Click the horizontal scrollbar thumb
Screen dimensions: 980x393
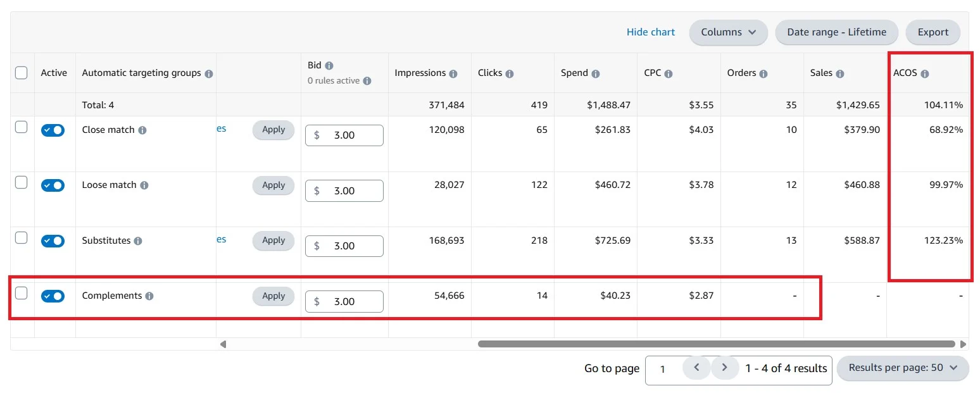[x=715, y=344]
